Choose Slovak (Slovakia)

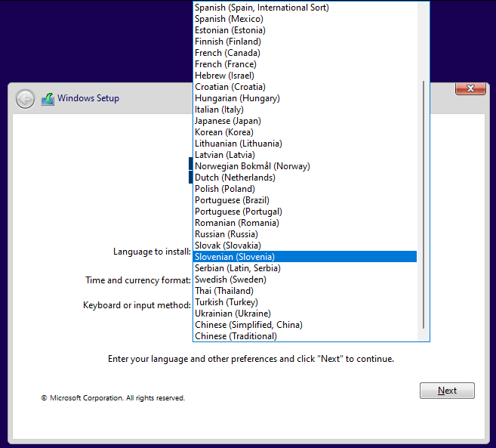305,246
